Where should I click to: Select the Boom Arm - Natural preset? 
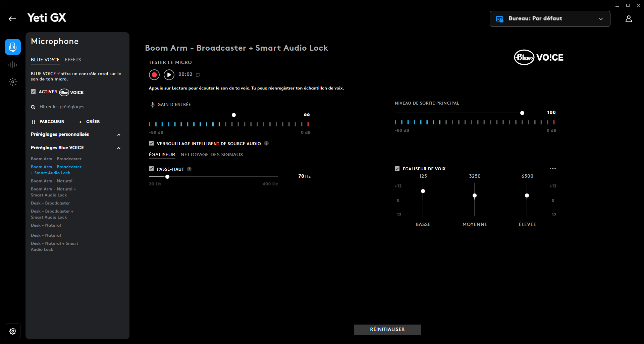click(52, 181)
